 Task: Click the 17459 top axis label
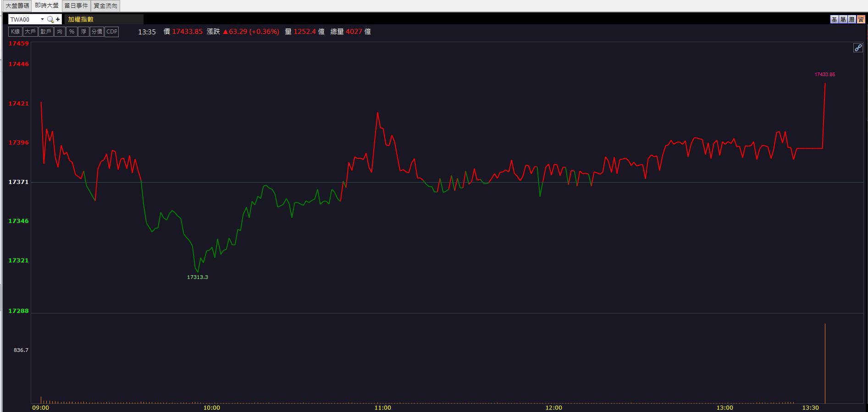[19, 44]
